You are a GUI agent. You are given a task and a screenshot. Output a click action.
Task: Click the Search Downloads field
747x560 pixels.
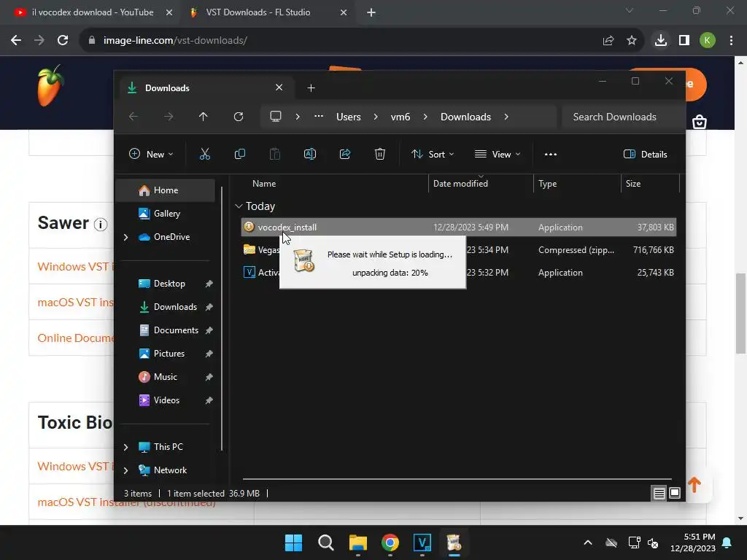[622, 117]
